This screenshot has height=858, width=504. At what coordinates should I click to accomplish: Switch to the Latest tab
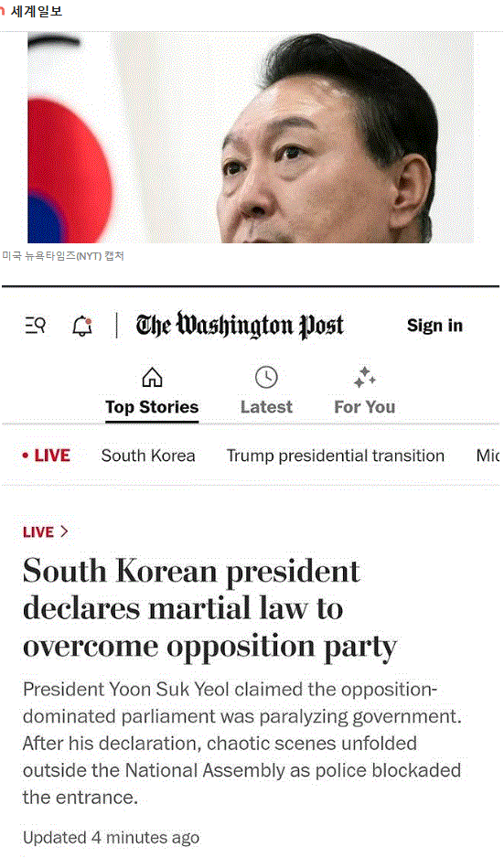pyautogui.click(x=266, y=407)
